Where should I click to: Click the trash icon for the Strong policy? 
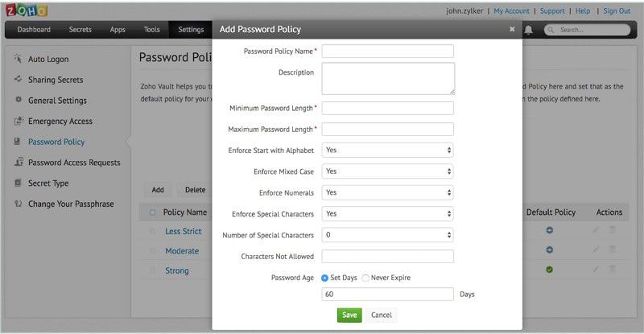coord(613,270)
